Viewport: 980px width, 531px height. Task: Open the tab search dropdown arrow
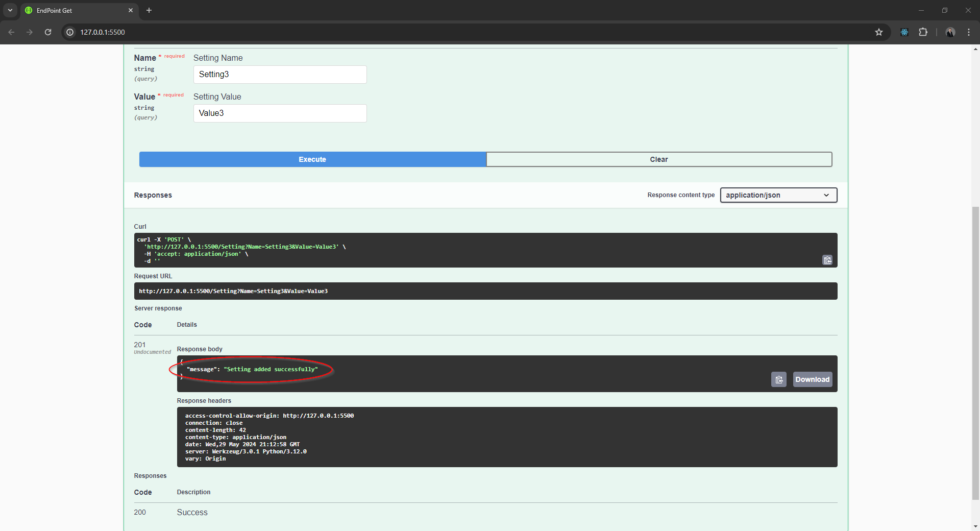[10, 10]
